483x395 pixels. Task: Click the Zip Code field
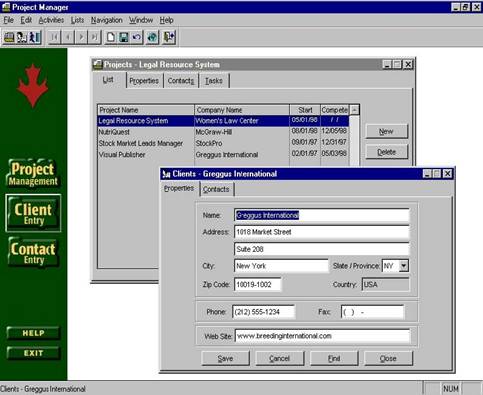[x=258, y=285]
